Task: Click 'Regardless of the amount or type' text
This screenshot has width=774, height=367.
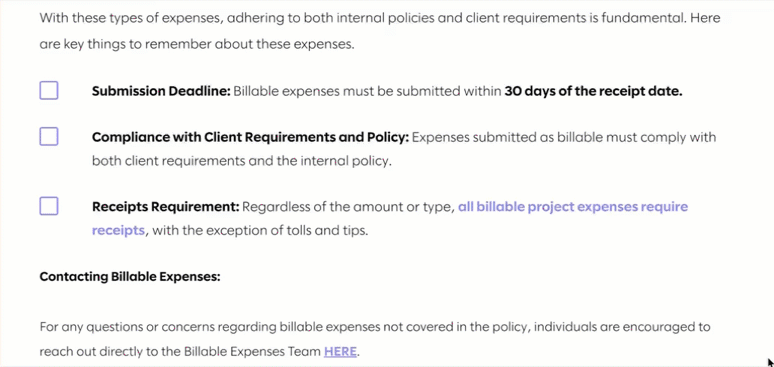Action: pos(348,206)
